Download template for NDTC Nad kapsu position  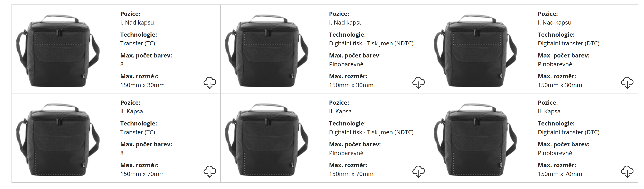pos(418,82)
